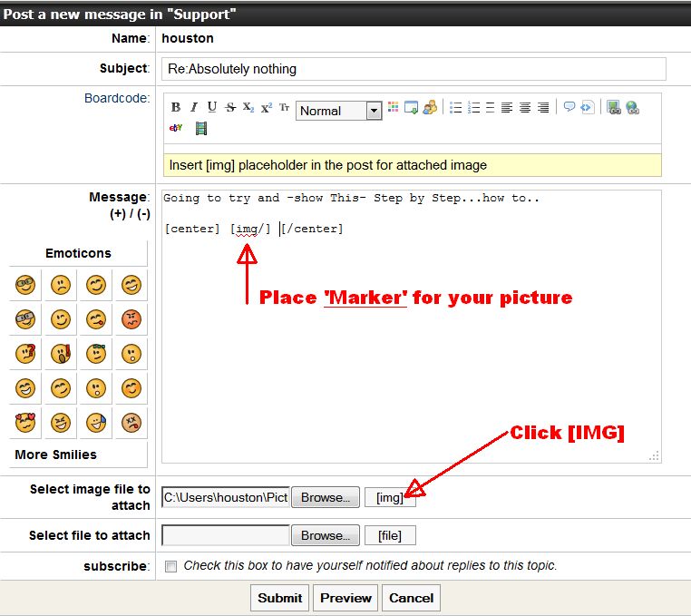
Task: Open the Boardcode help link
Action: pyautogui.click(x=116, y=98)
